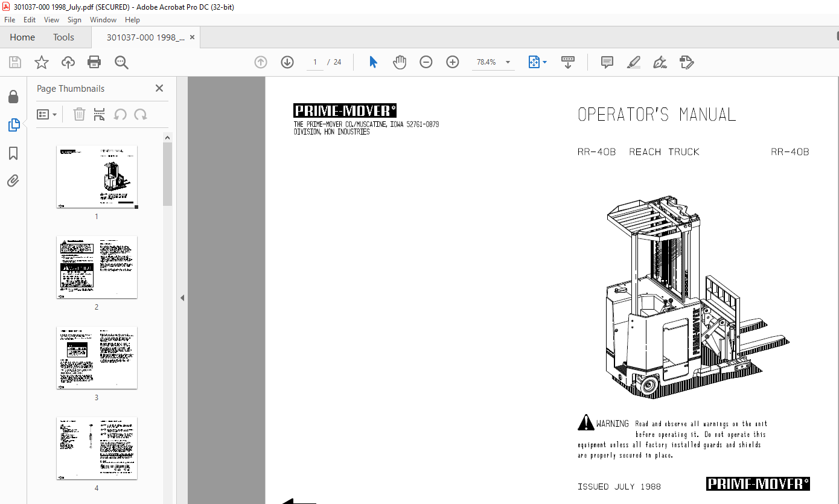839x504 pixels.
Task: Open the zoom percentage dropdown
Action: click(508, 62)
